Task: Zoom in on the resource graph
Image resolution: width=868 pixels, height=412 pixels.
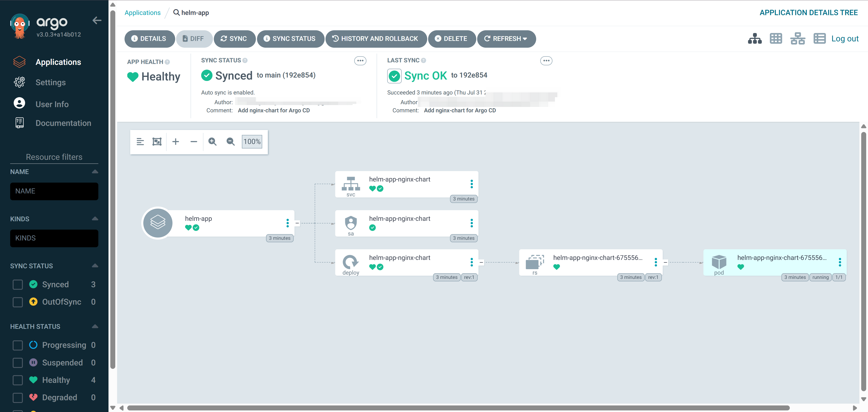Action: point(212,142)
